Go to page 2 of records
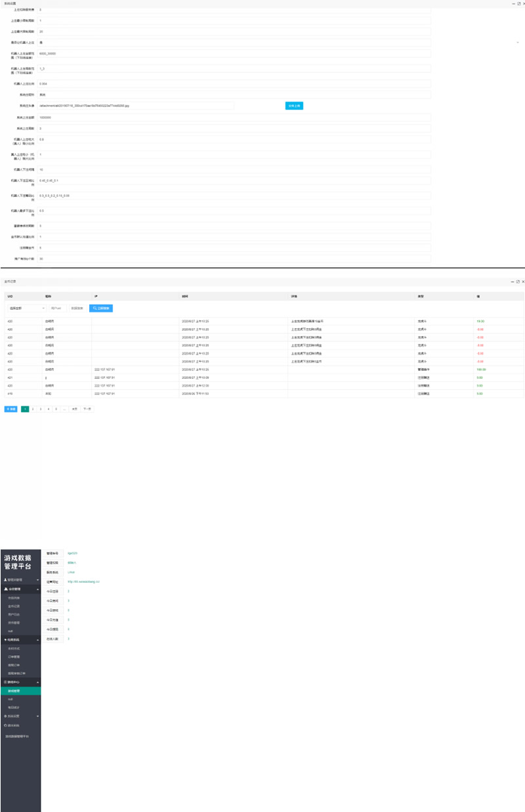The width and height of the screenshot is (525, 812). tap(33, 408)
